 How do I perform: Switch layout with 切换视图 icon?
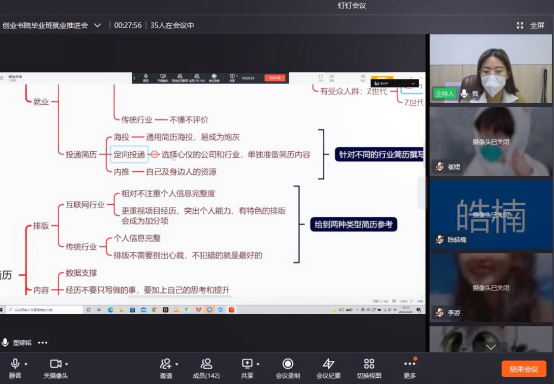[x=369, y=368]
